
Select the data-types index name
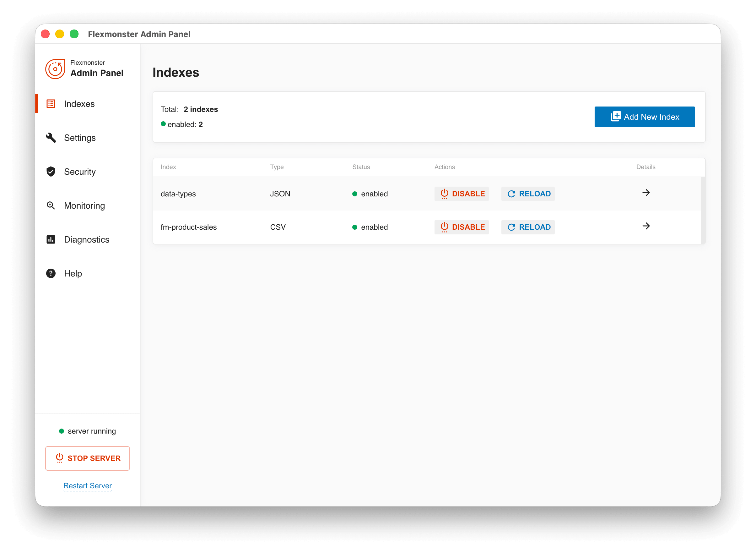[x=178, y=194]
